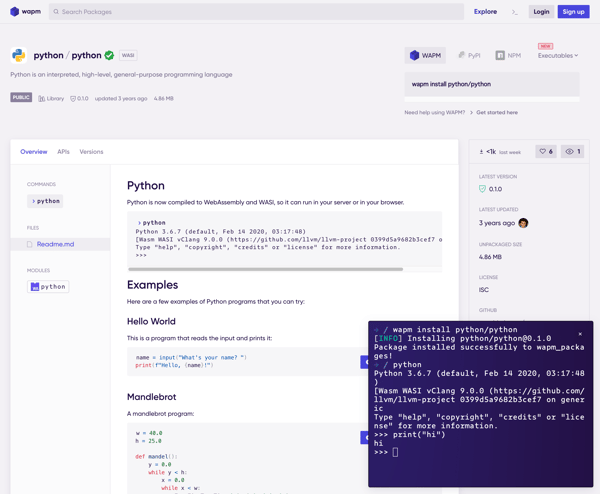600x494 pixels.
Task: Select the python module chip
Action: click(x=48, y=287)
